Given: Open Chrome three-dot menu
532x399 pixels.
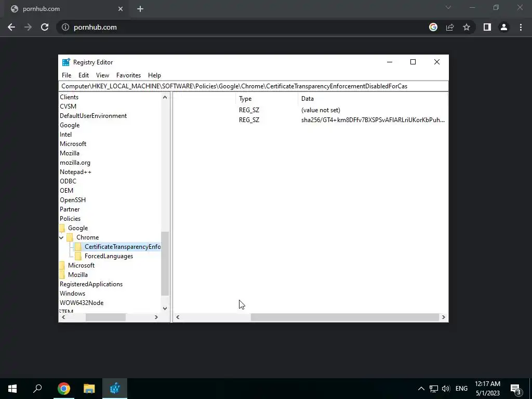Looking at the screenshot, I should [521, 27].
